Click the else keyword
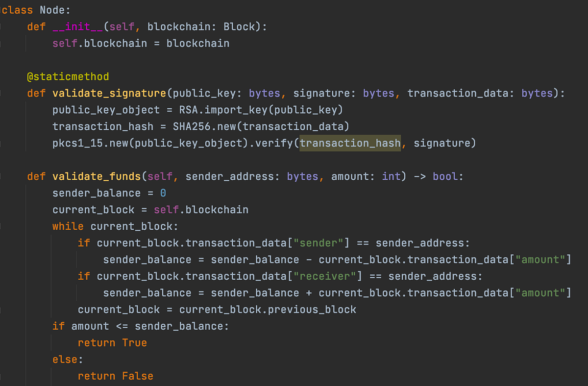Screen dimensions: 588x386 tap(65, 360)
